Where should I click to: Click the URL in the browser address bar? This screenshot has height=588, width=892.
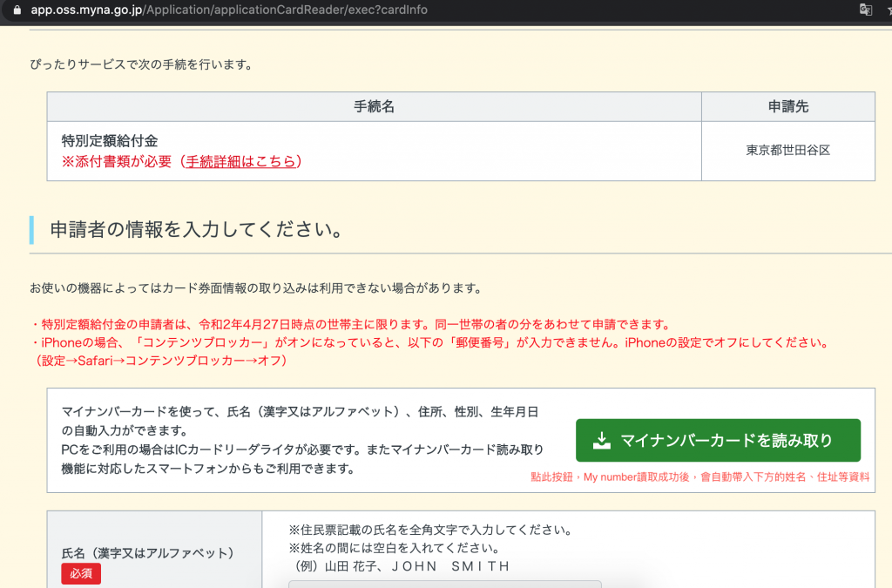[x=226, y=11]
